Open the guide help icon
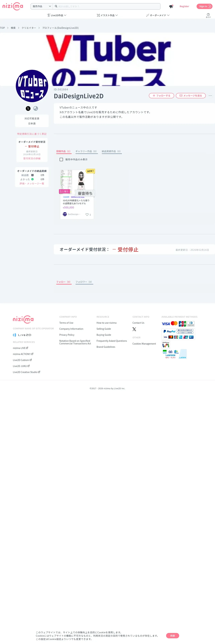This screenshot has width=215, height=644. coord(208,15)
